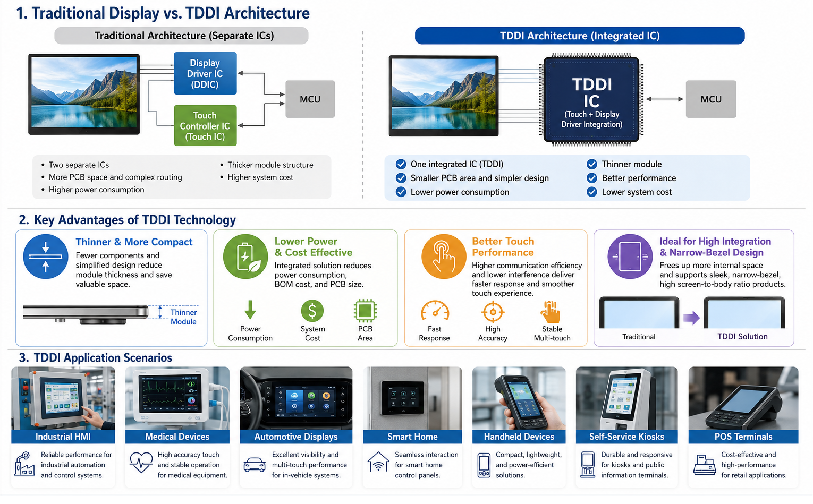
Task: Click the handheld scanner device photo
Action: (519, 398)
